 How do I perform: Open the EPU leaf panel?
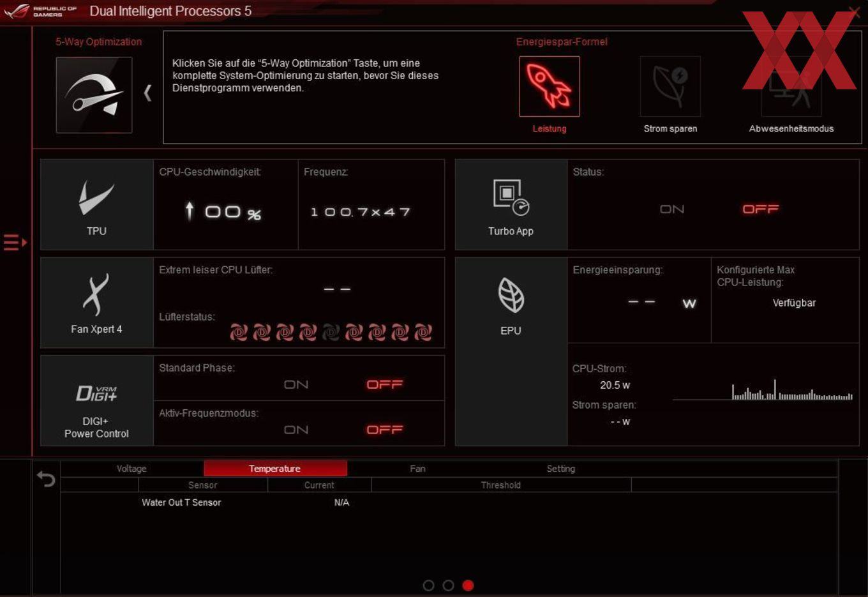[511, 351]
